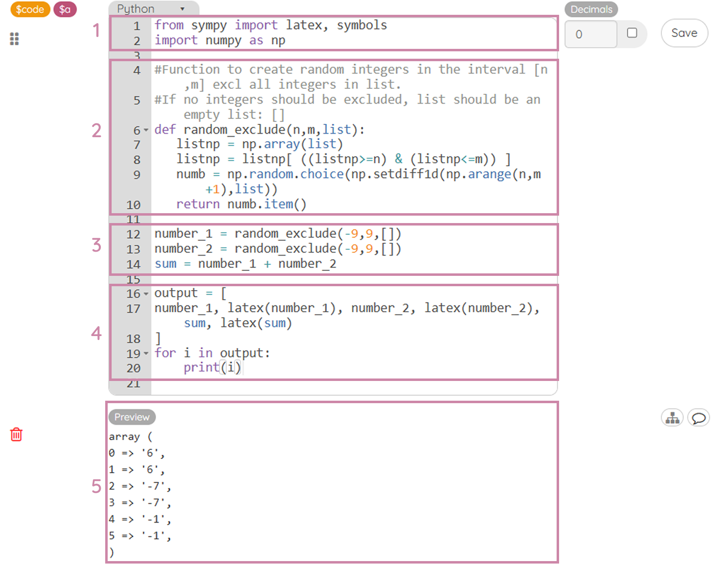
Task: Collapse the for loop at line 19
Action: [145, 353]
